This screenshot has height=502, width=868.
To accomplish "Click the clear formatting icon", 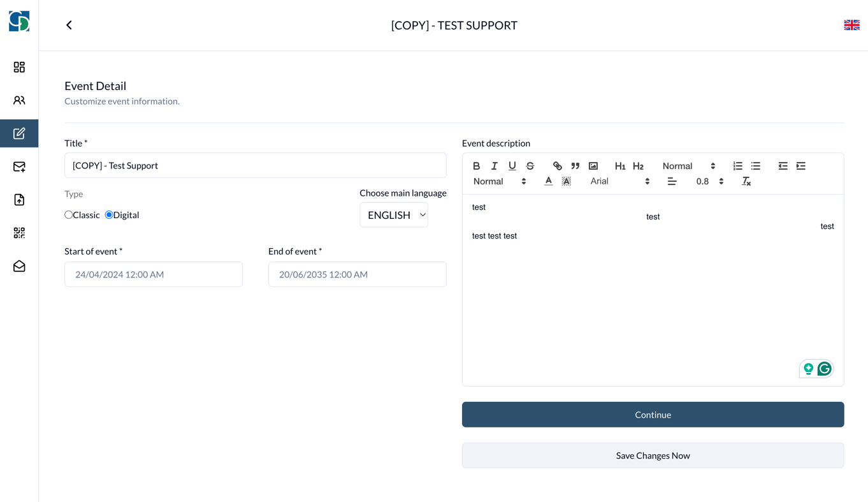I will pyautogui.click(x=746, y=182).
